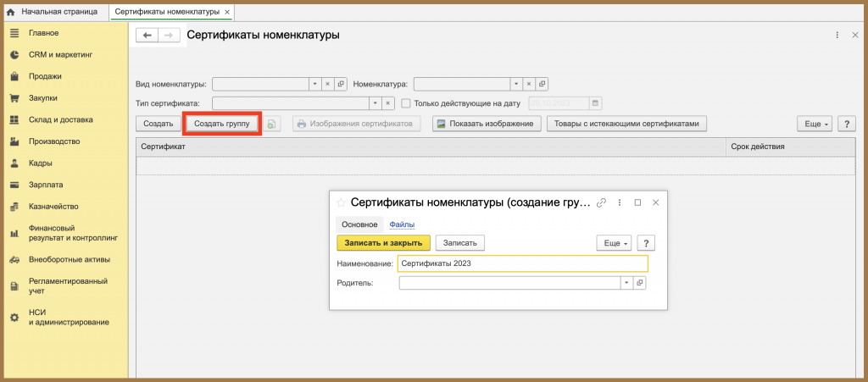This screenshot has width=868, height=382.
Task: Open the main form Еще menu
Action: (815, 124)
